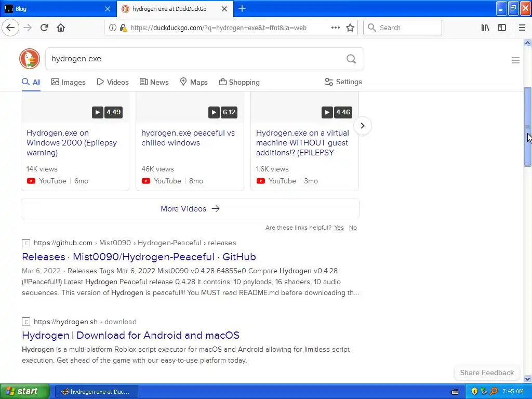Click the safely remove hardware tray icon
This screenshot has height=399, width=532.
(484, 391)
